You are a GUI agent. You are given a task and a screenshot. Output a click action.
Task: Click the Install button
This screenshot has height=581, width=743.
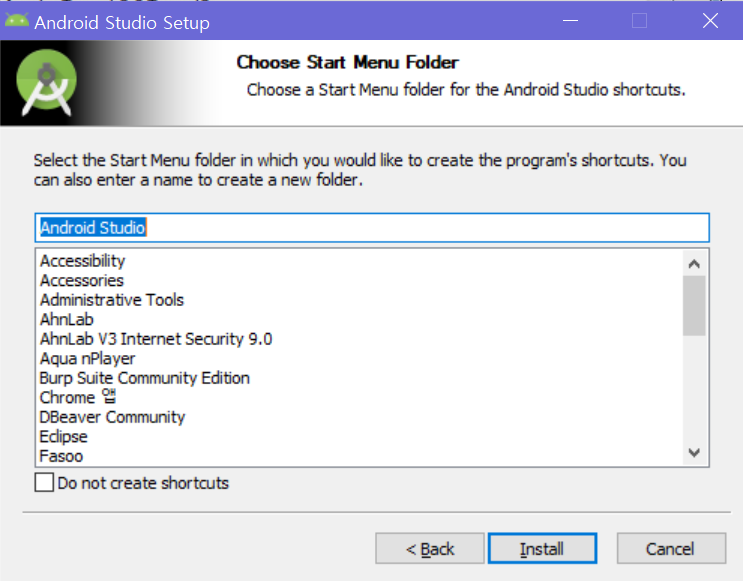click(x=542, y=549)
